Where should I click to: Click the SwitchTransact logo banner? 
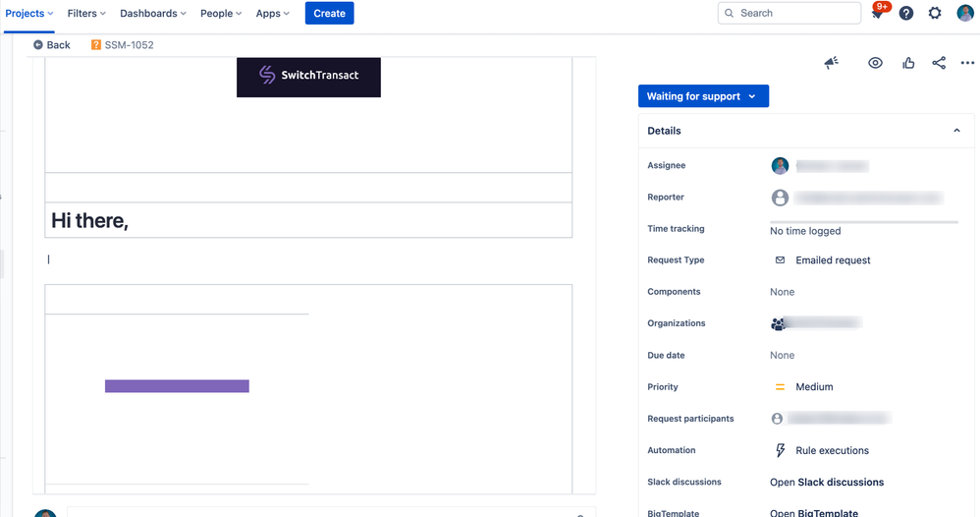(308, 77)
